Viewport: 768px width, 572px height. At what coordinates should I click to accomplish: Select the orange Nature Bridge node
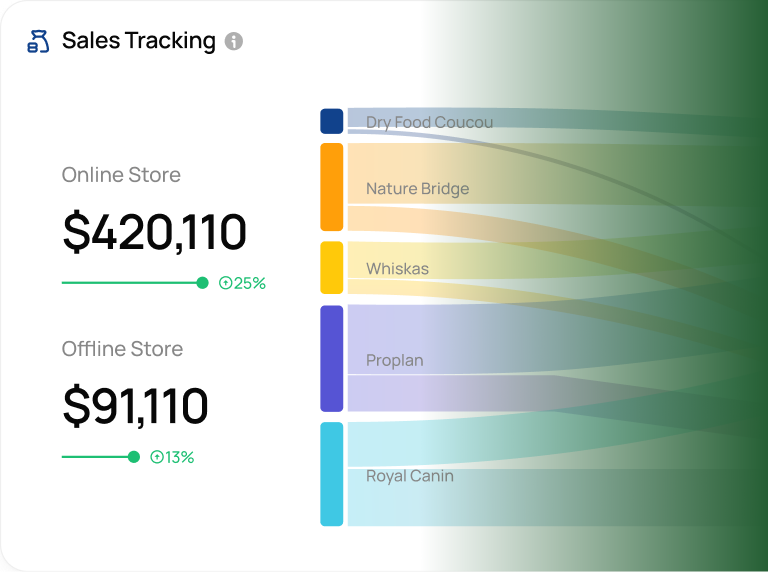click(332, 187)
